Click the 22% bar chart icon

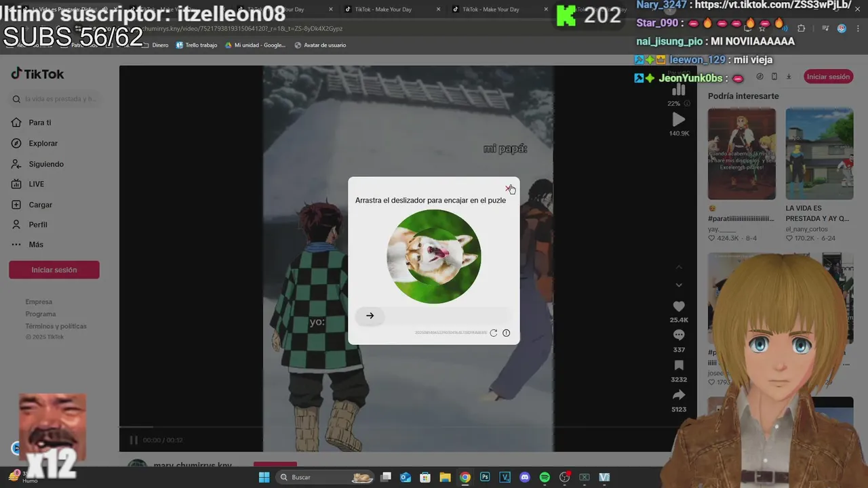[x=679, y=90]
